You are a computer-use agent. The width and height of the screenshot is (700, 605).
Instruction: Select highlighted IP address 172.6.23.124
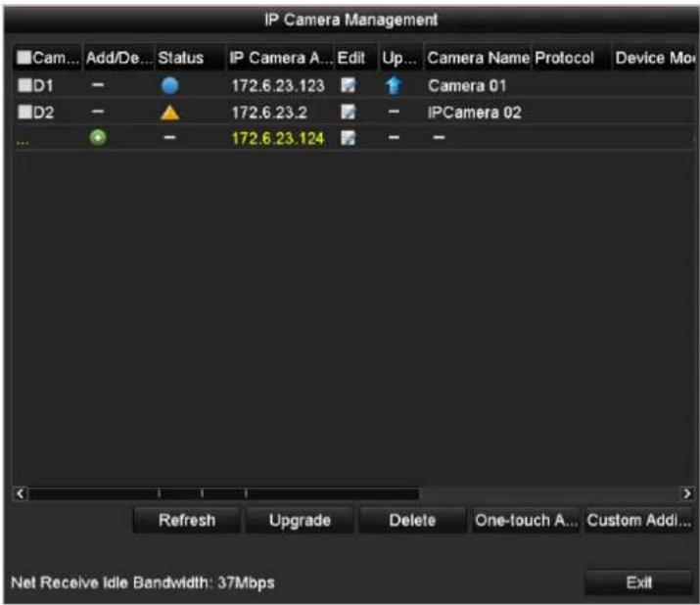tap(278, 138)
